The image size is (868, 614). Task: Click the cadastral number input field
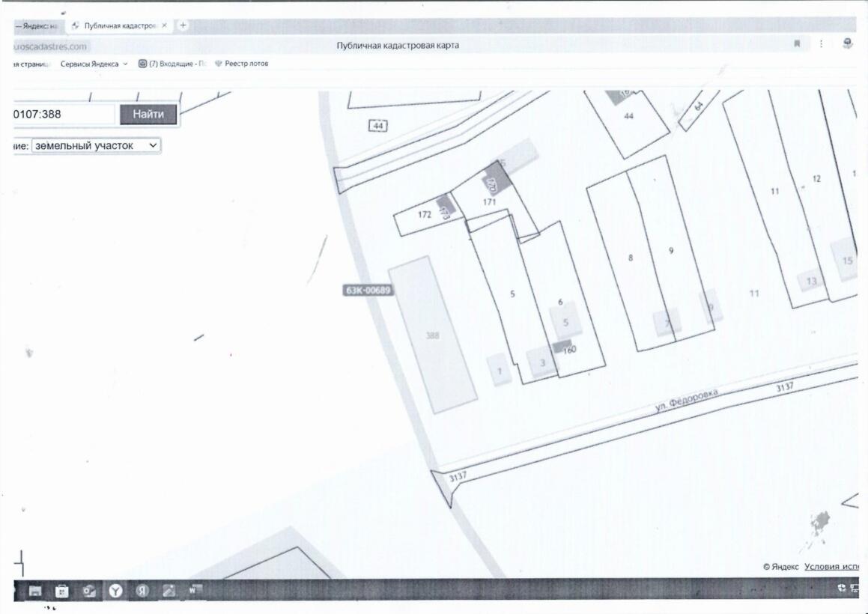(x=64, y=115)
